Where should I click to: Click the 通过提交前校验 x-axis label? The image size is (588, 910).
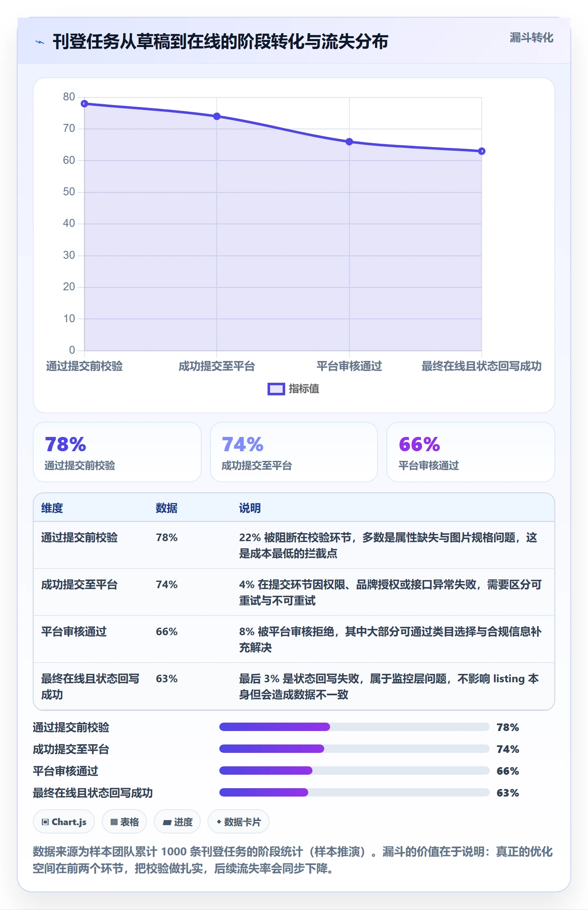click(x=84, y=366)
